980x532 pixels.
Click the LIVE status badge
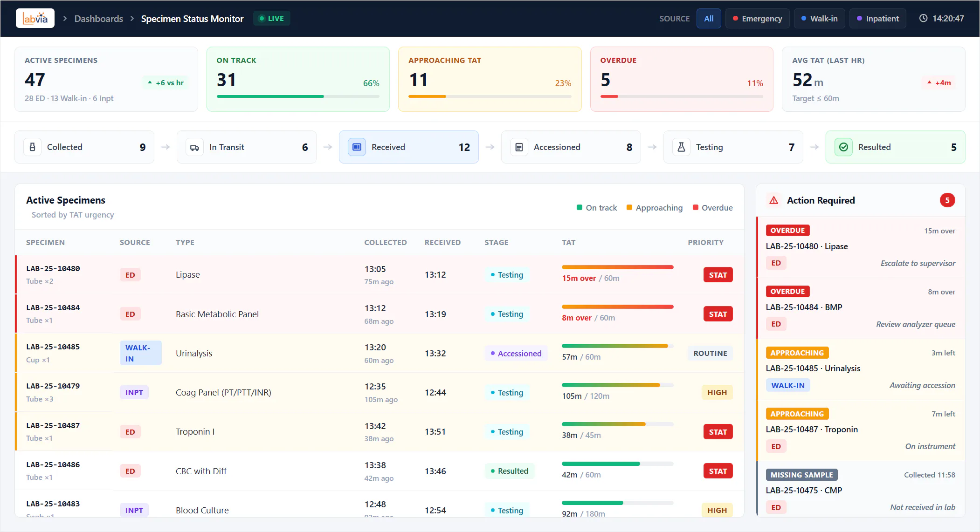(272, 18)
